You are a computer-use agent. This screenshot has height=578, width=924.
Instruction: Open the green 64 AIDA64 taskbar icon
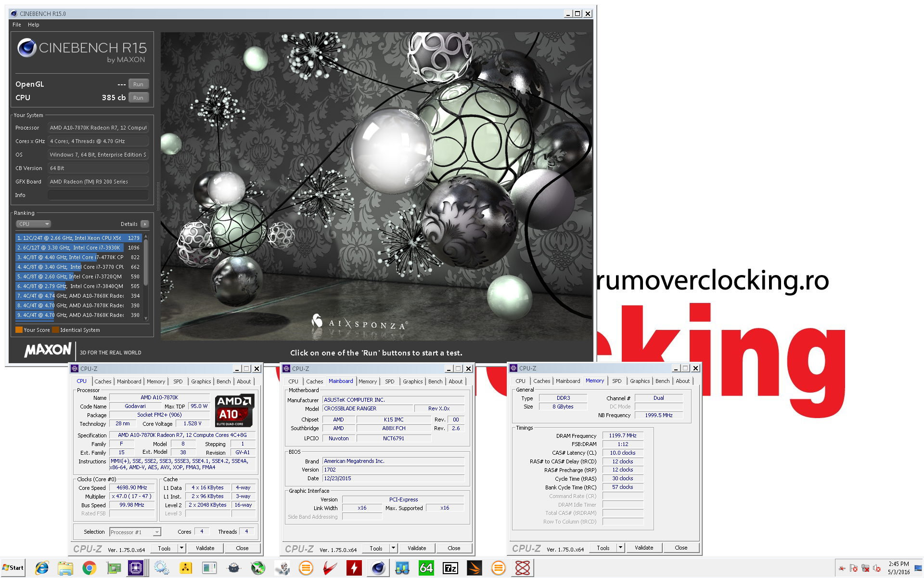click(426, 568)
